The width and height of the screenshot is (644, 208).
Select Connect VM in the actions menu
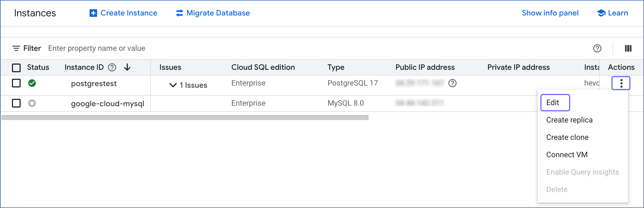click(567, 155)
